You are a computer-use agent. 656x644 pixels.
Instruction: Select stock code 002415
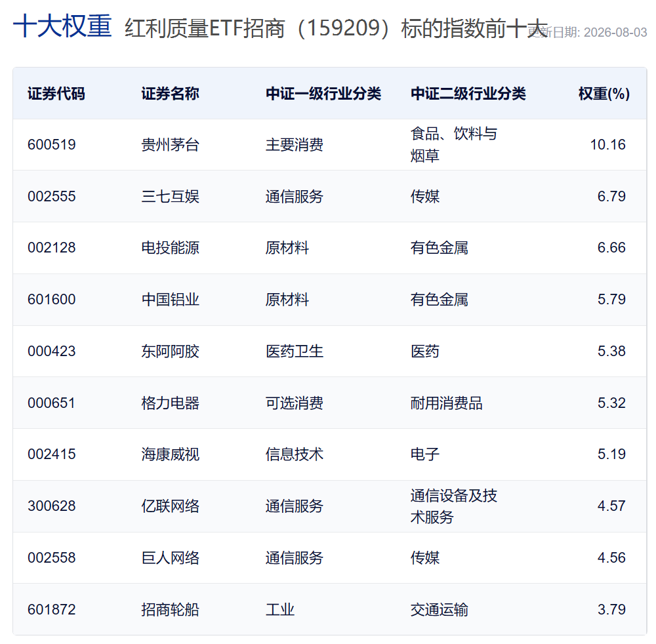pyautogui.click(x=52, y=454)
